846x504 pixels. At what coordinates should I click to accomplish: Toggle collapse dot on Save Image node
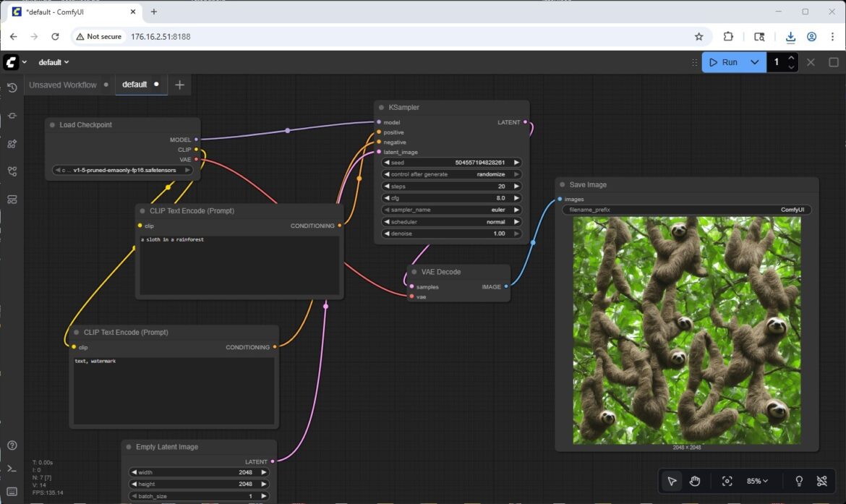click(x=562, y=185)
